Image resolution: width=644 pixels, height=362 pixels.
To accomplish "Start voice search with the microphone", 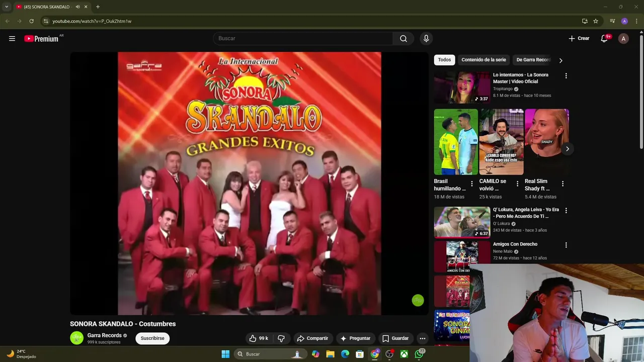I will [x=426, y=39].
